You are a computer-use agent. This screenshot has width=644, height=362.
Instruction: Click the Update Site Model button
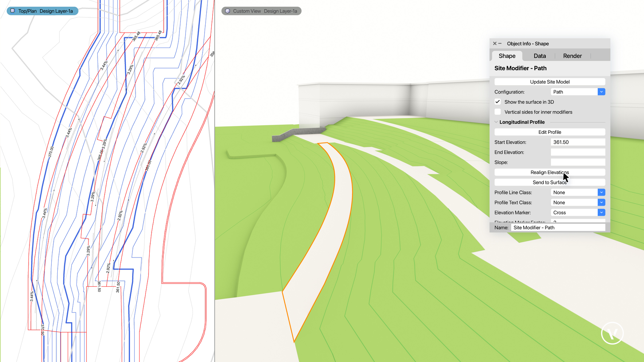(x=550, y=81)
